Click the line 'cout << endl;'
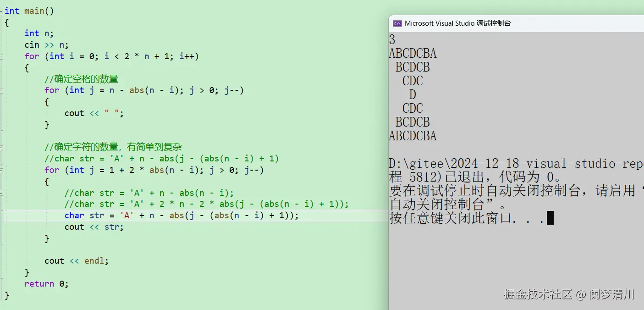The image size is (644, 310). click(x=77, y=261)
